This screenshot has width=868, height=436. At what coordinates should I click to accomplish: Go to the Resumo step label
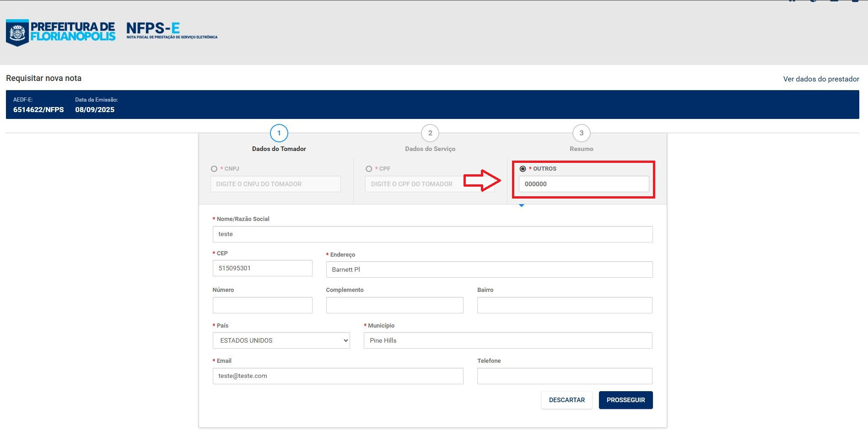click(x=581, y=149)
